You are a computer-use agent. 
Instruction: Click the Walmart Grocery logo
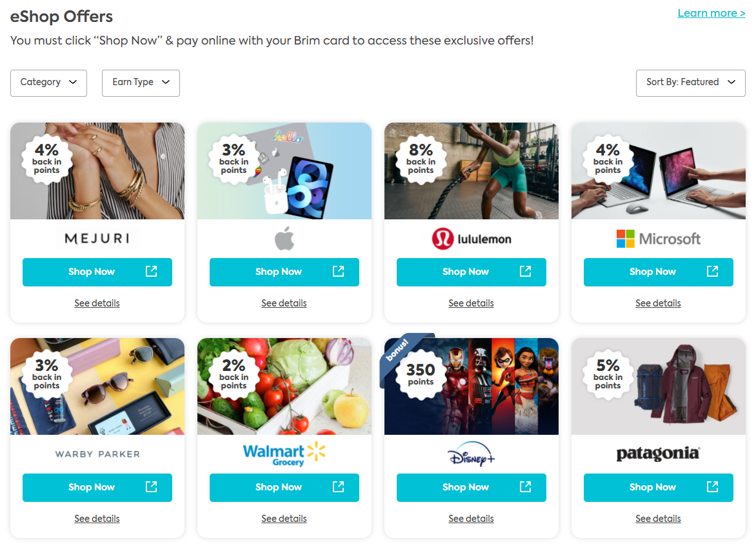coord(284,454)
